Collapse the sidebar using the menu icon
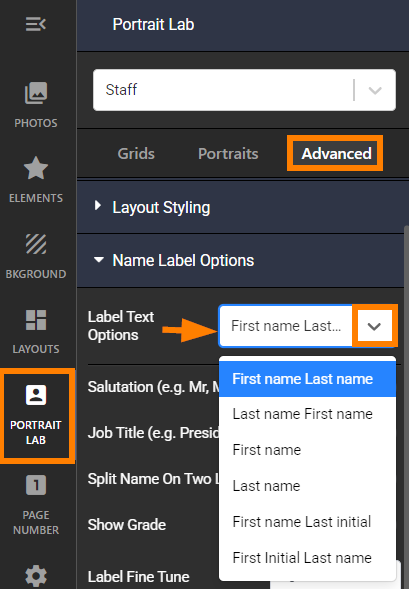Screen dimensions: 409x589 point(36,24)
